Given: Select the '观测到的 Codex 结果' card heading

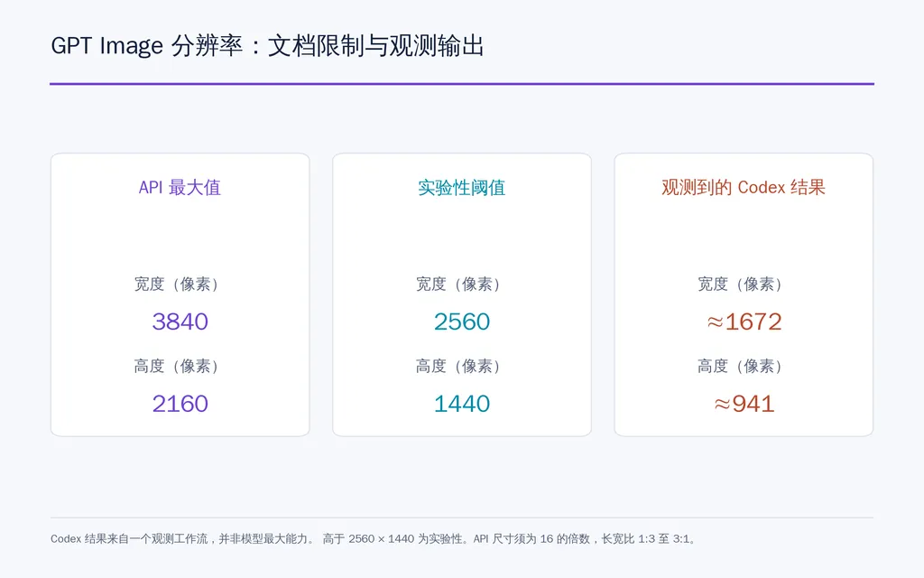Looking at the screenshot, I should click(744, 188).
